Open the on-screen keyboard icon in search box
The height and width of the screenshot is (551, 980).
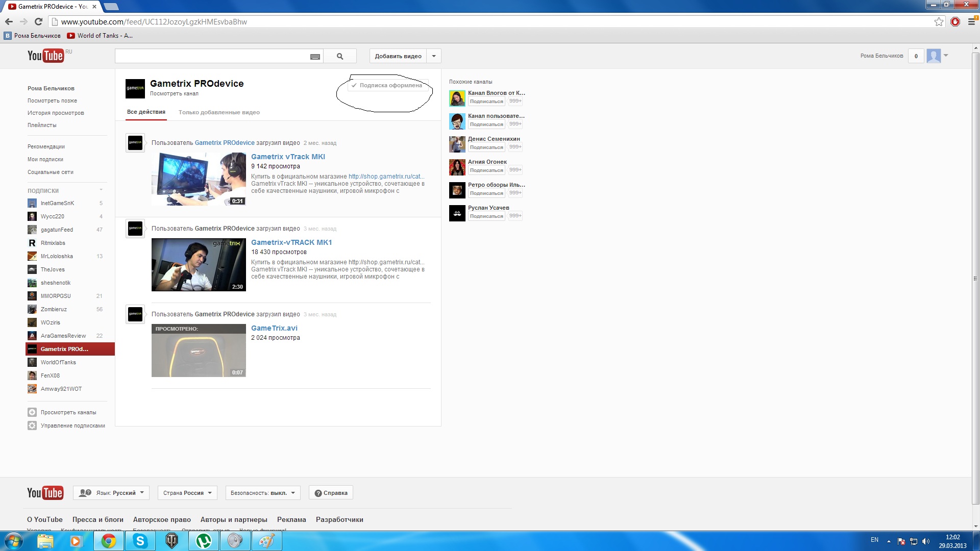pyautogui.click(x=315, y=57)
